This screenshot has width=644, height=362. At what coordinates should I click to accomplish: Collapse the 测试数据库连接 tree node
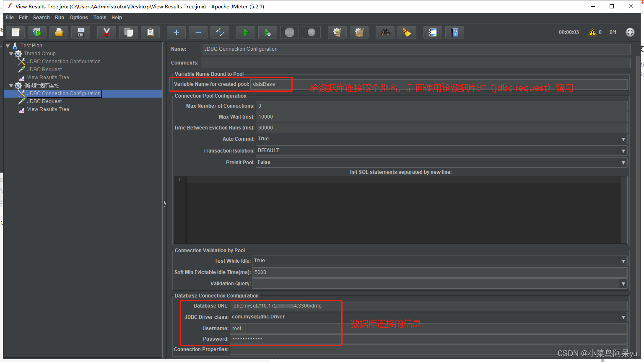pos(11,85)
